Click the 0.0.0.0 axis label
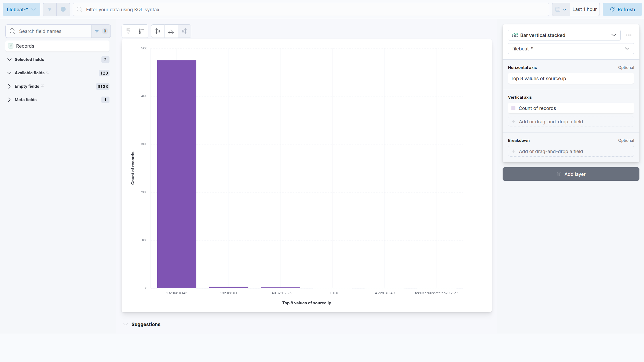 (333, 293)
